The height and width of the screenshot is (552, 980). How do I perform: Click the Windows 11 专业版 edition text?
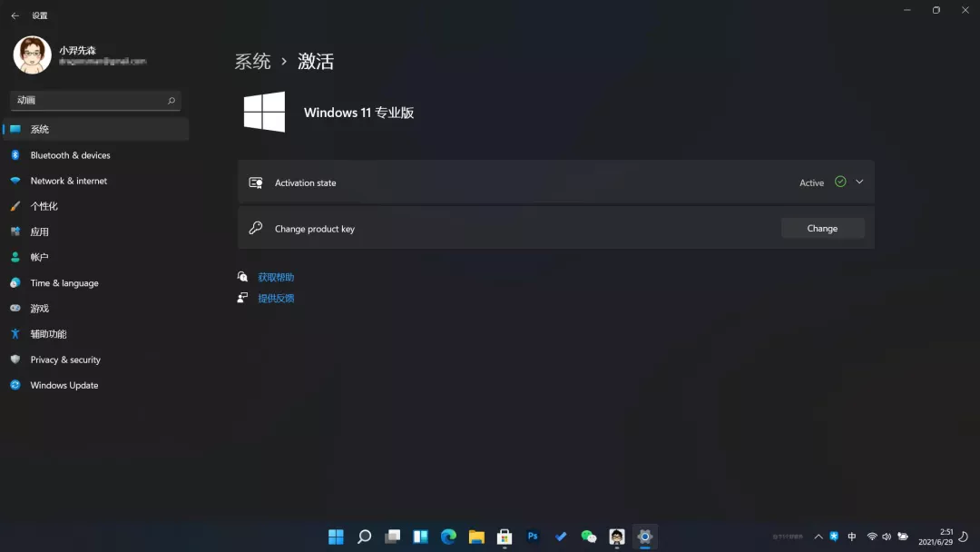tap(358, 113)
